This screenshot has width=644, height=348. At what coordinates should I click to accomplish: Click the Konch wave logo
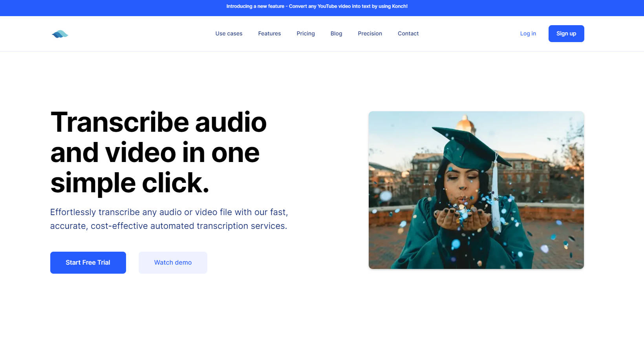pyautogui.click(x=60, y=34)
